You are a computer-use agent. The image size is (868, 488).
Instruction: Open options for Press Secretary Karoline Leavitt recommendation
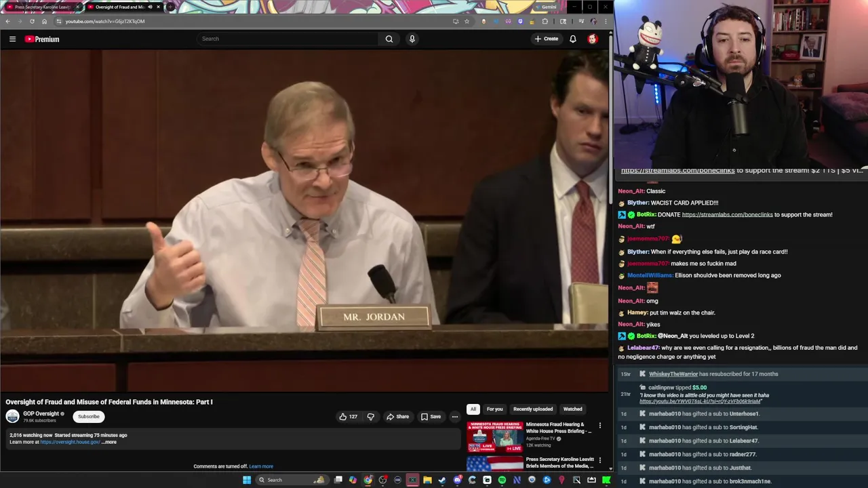point(599,460)
